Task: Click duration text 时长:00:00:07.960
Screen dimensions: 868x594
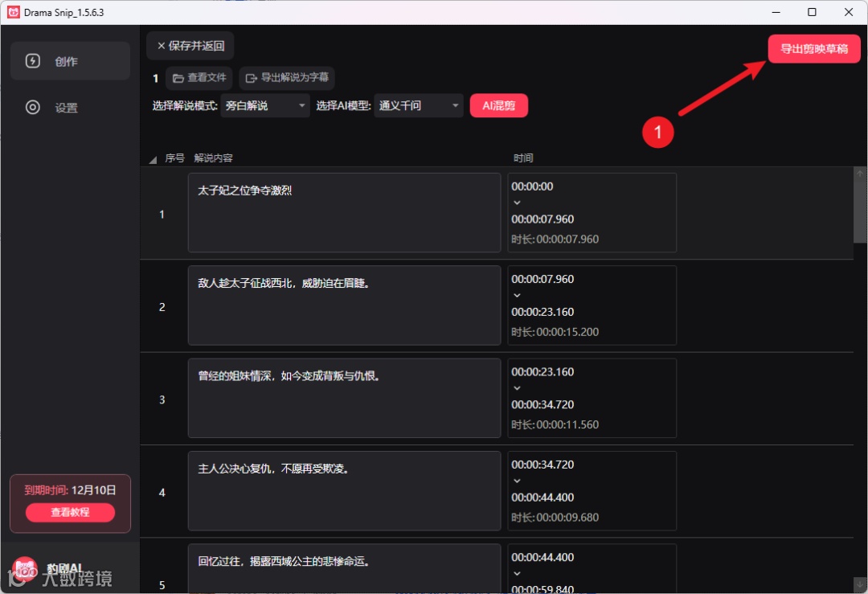Action: click(555, 240)
